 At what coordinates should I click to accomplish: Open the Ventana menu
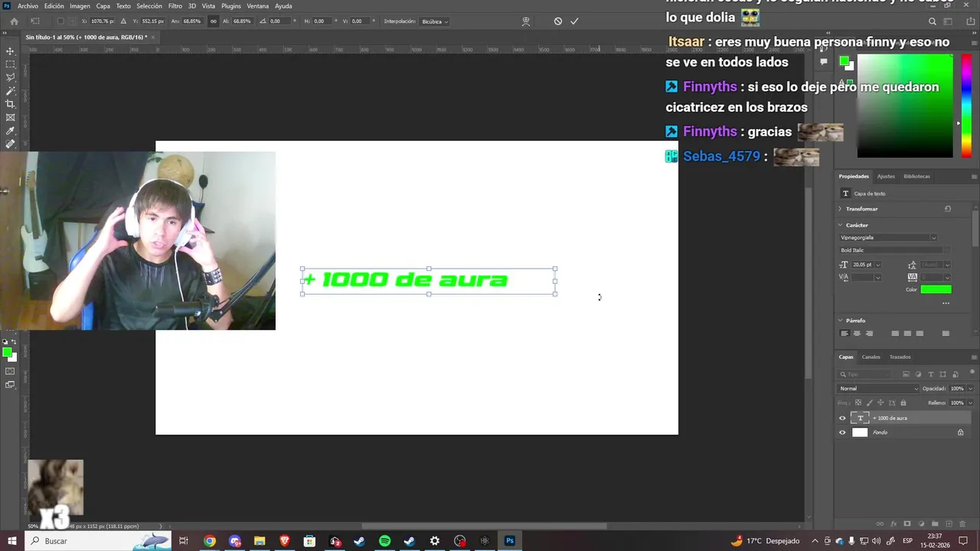[257, 6]
